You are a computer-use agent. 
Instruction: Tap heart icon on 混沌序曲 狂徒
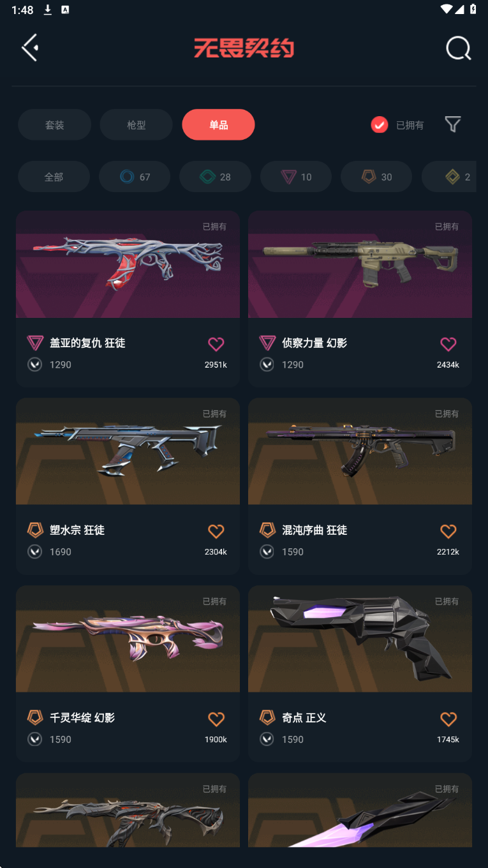coord(448,531)
